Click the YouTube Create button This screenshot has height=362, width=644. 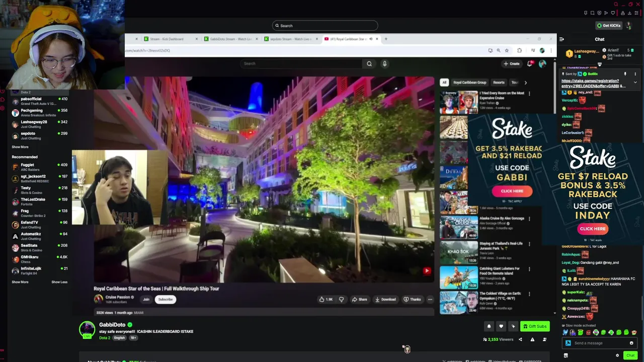[x=511, y=64]
